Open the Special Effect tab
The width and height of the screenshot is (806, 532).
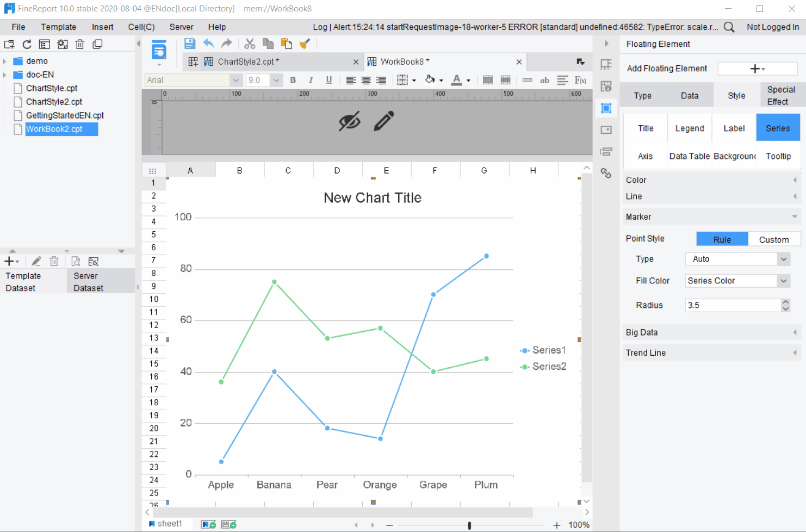coord(781,96)
